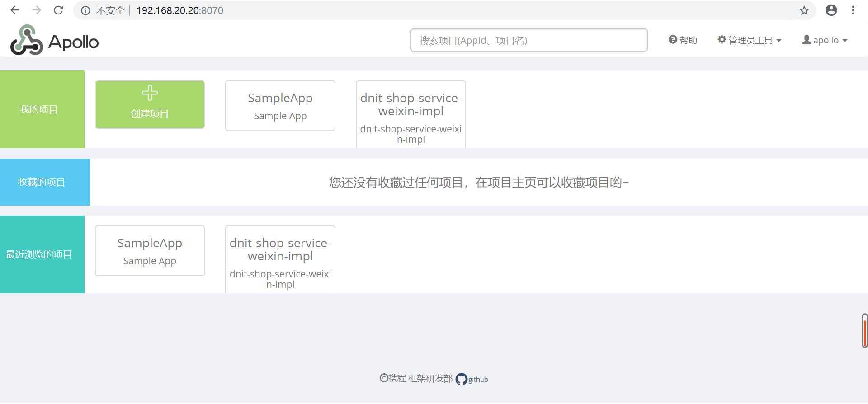Focus the 搜索项目 search field

[x=529, y=40]
